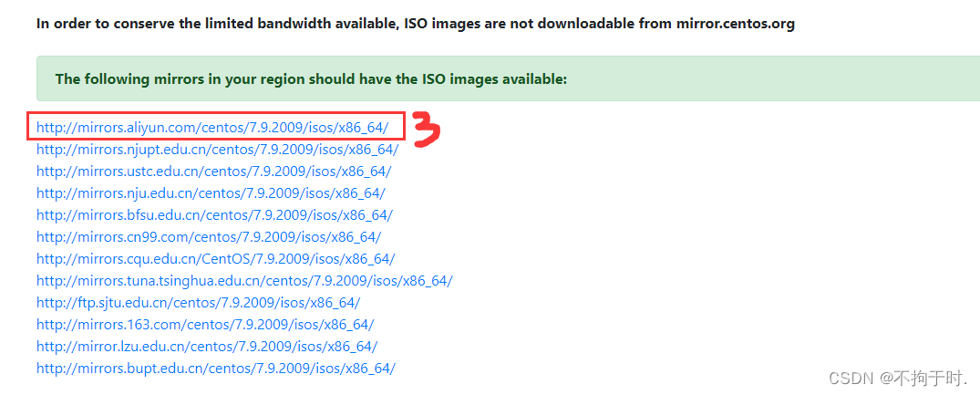Open the mirrors.nju.edu.cn mirror link
The image size is (980, 395).
211,193
